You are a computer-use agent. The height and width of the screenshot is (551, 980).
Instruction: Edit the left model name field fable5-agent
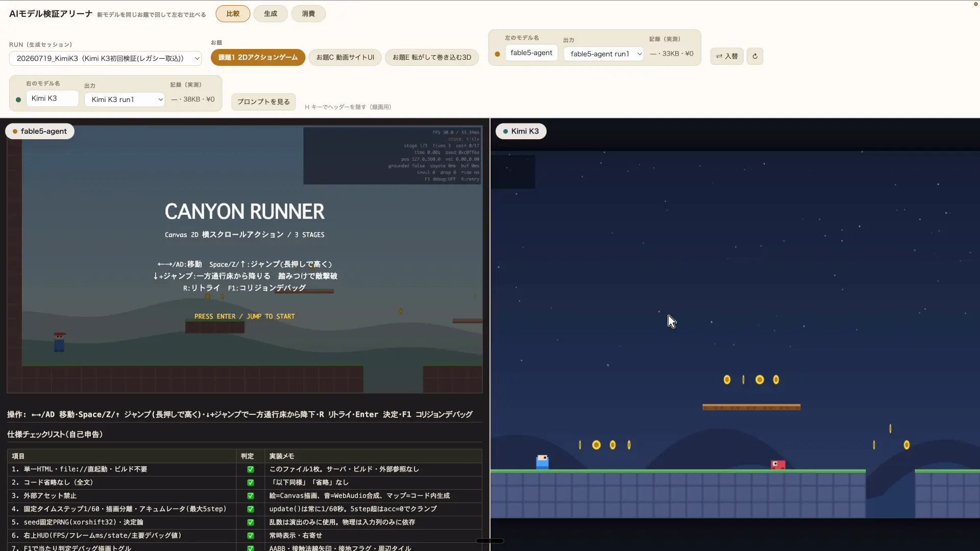(x=531, y=53)
